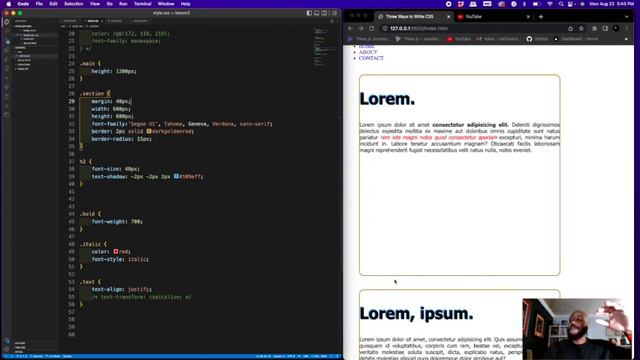Close the Three Ways to Write CSS tab
Screen dimensions: 640x360
click(448, 17)
